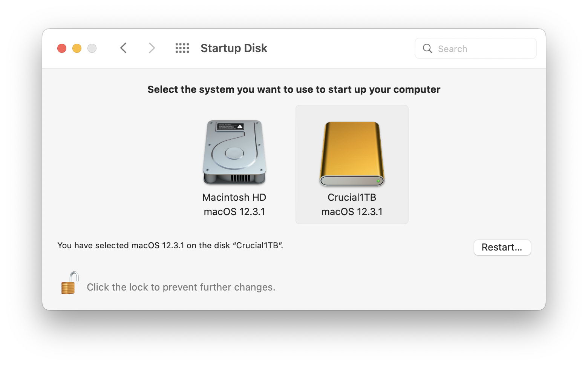Click the "Crucial1TB" disk name label
588x366 pixels.
(x=352, y=197)
